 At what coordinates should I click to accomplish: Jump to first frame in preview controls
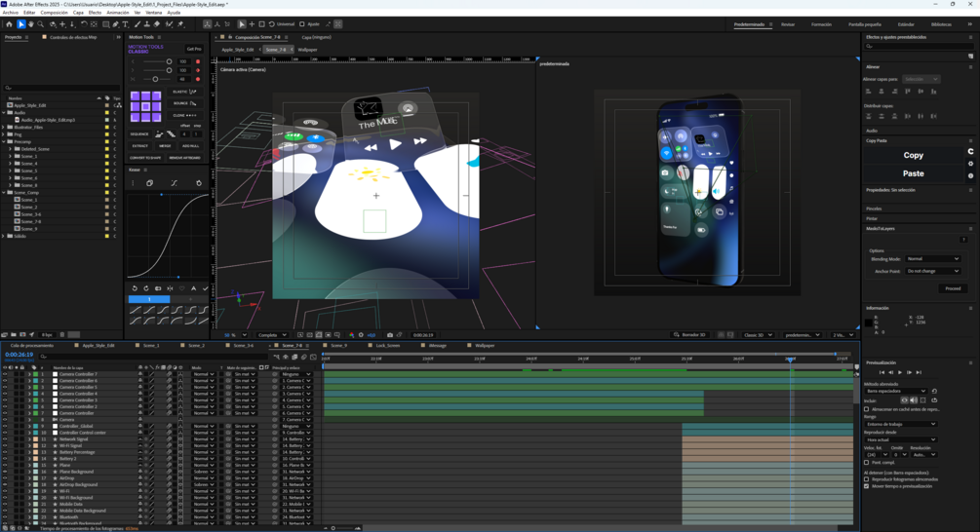[x=882, y=372]
